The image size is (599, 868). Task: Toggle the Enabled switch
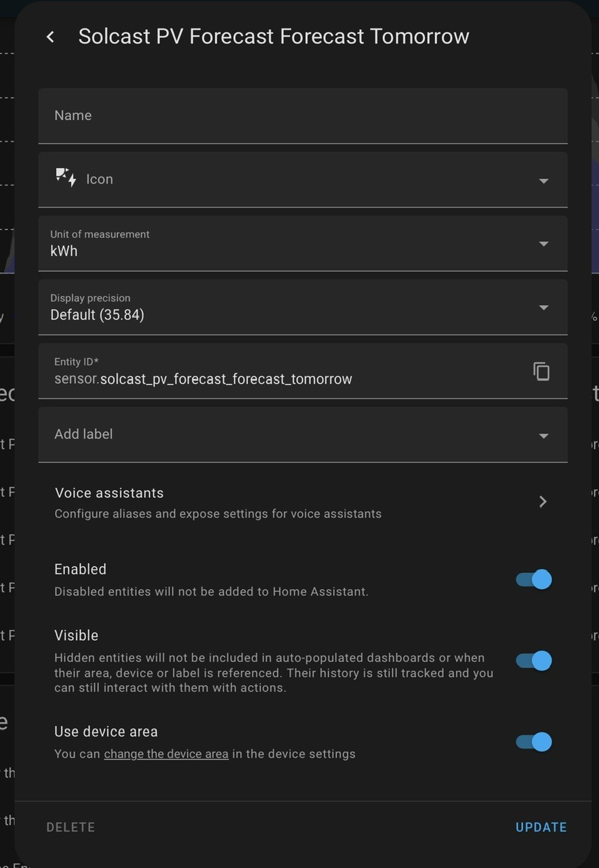534,580
